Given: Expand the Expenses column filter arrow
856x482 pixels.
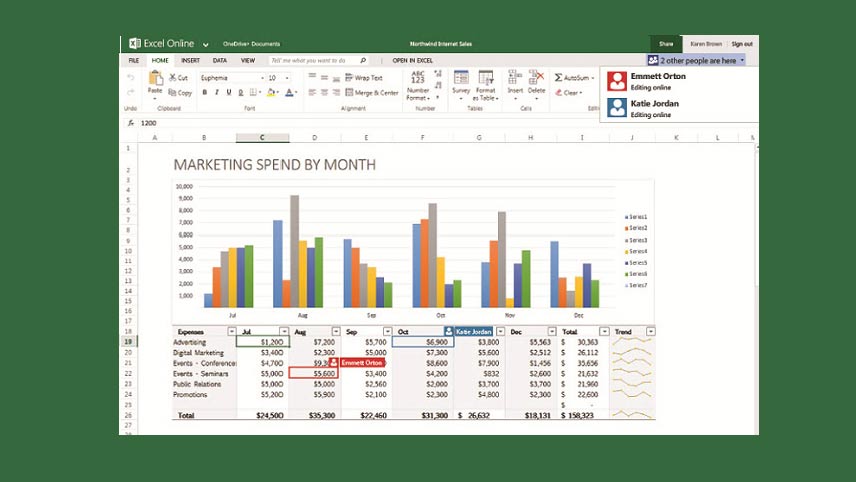Looking at the screenshot, I should pyautogui.click(x=232, y=331).
